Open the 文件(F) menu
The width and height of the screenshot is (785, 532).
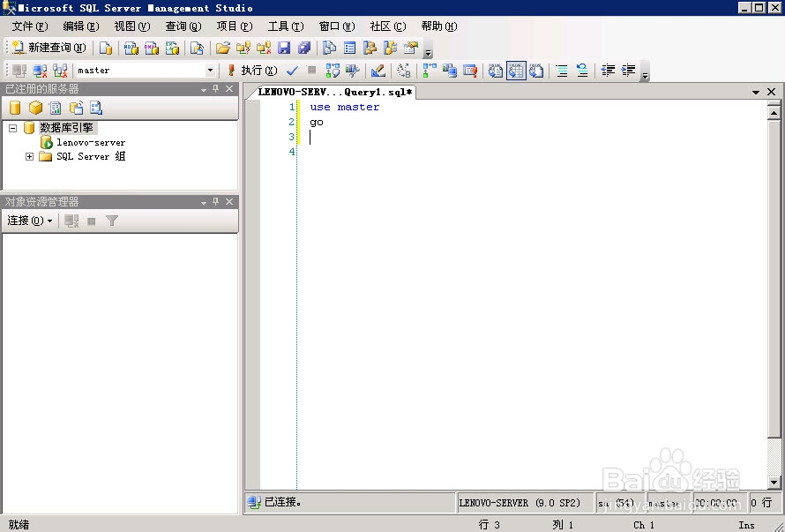30,26
